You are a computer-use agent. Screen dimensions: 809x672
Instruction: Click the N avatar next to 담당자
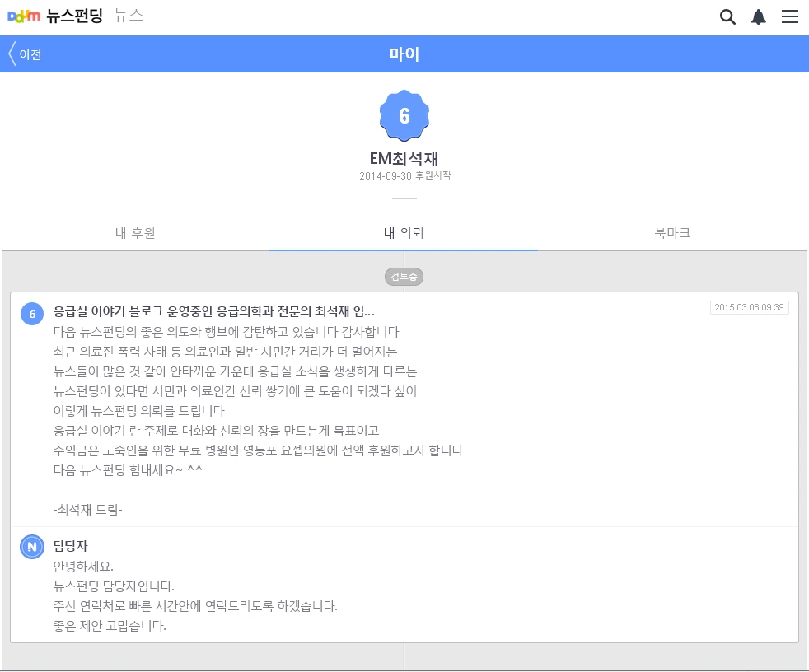tap(31, 546)
